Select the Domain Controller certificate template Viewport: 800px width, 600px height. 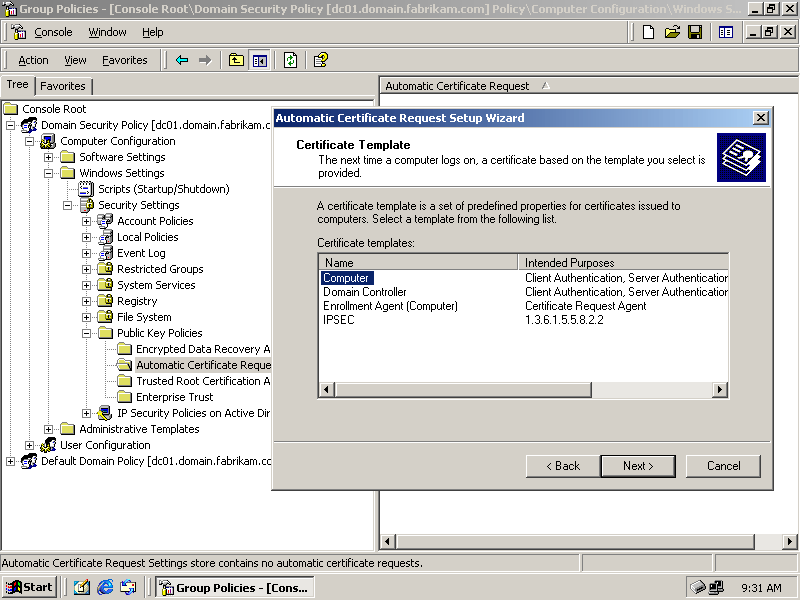click(364, 292)
